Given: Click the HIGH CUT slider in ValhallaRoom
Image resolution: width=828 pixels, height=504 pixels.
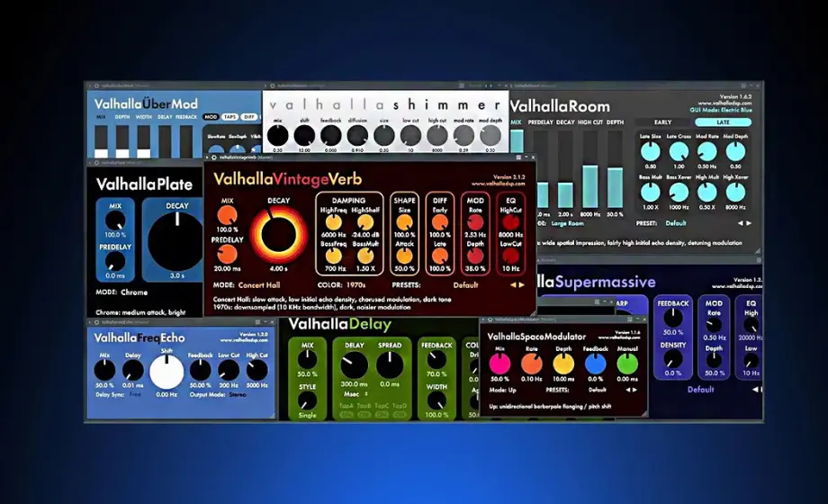Looking at the screenshot, I should [589, 169].
